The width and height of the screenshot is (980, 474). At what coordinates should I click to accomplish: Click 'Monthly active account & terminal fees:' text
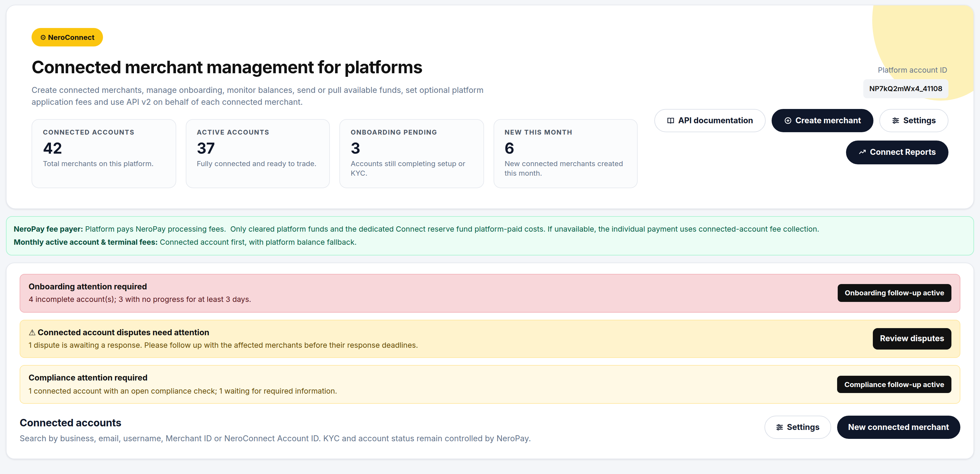86,242
